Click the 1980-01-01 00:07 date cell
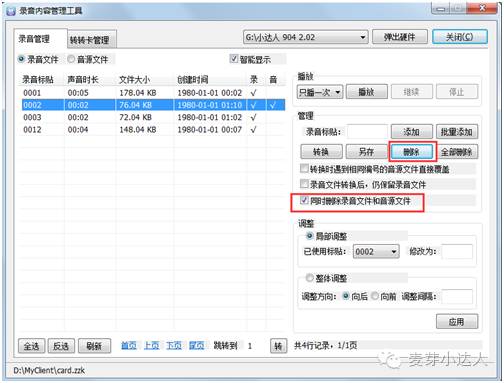 [209, 129]
